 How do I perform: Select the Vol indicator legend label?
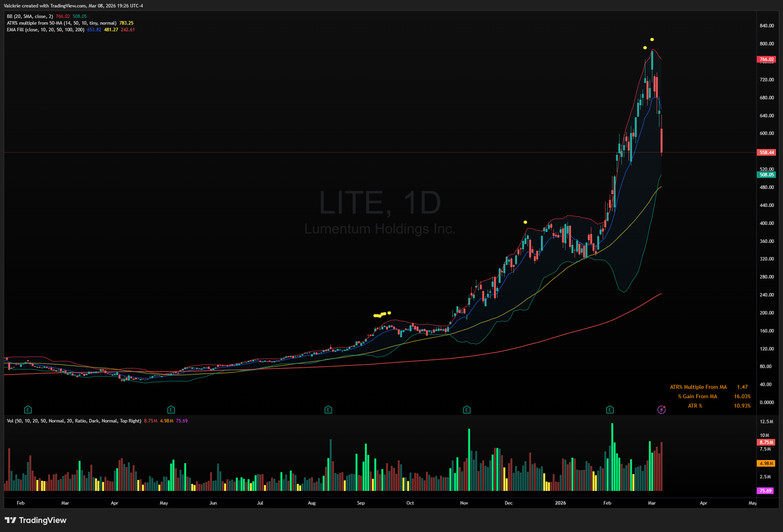74,421
